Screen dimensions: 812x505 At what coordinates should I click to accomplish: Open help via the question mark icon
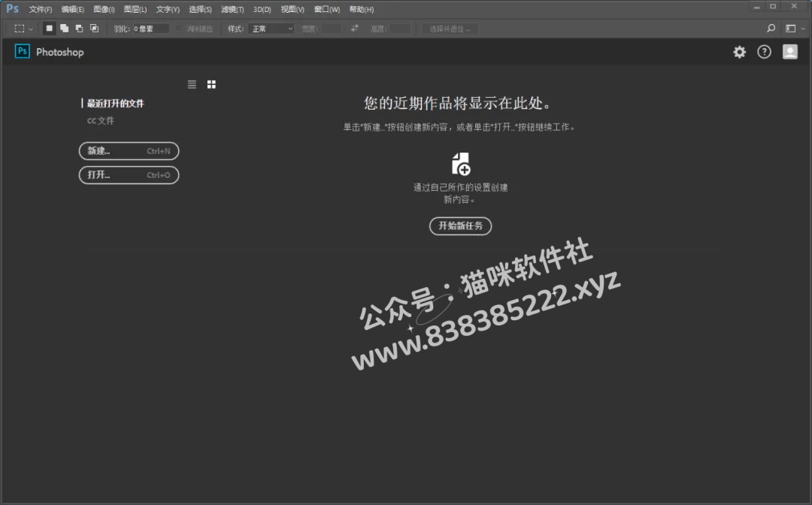(765, 52)
